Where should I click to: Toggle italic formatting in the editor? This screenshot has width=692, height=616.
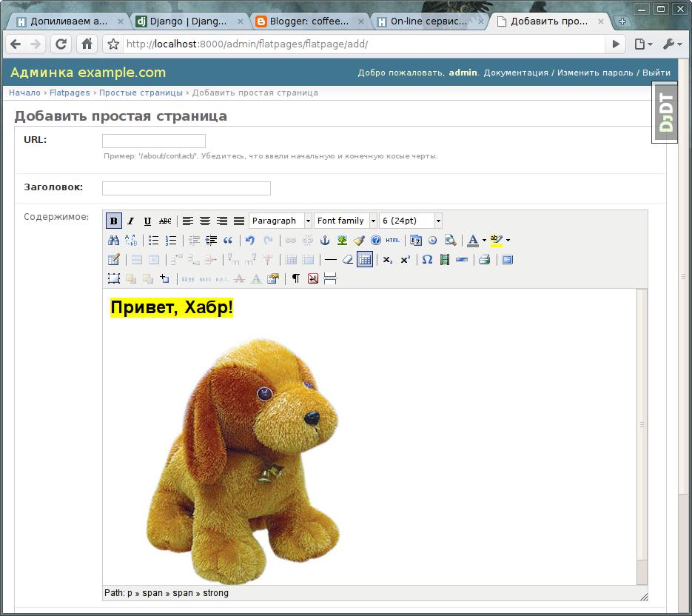pos(131,221)
